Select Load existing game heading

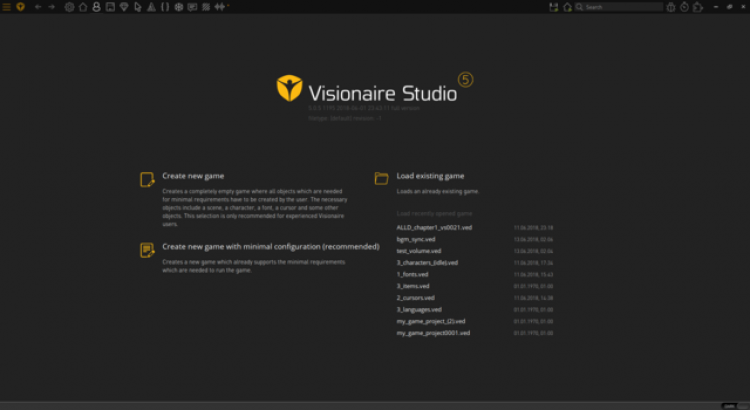(x=430, y=176)
